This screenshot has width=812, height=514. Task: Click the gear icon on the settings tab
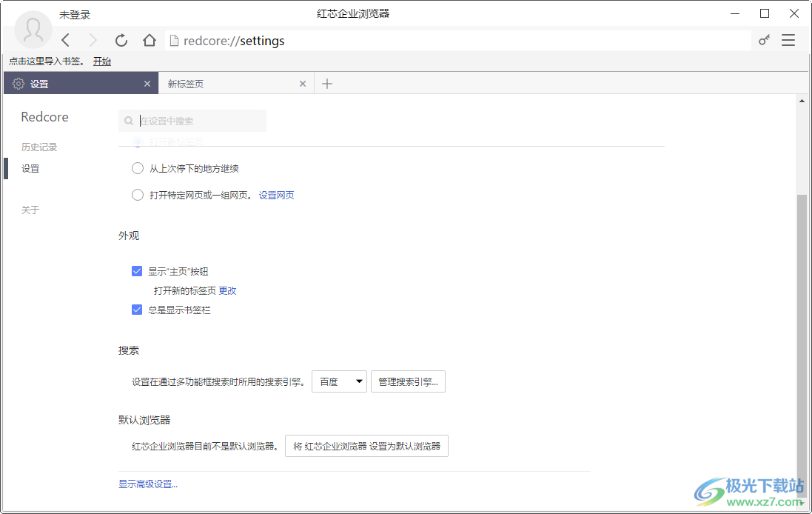[x=19, y=84]
